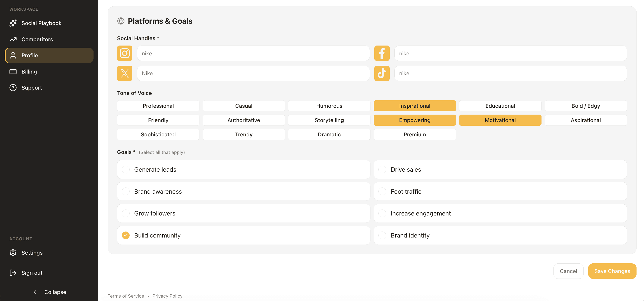Open the Terms of Service link
Image resolution: width=644 pixels, height=301 pixels.
click(126, 296)
